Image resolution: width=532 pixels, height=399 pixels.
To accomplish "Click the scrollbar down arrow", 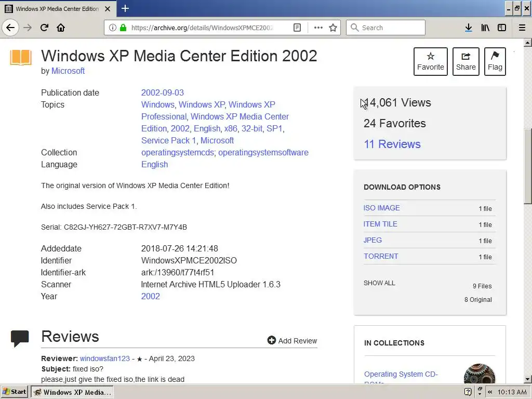I will coord(528,379).
